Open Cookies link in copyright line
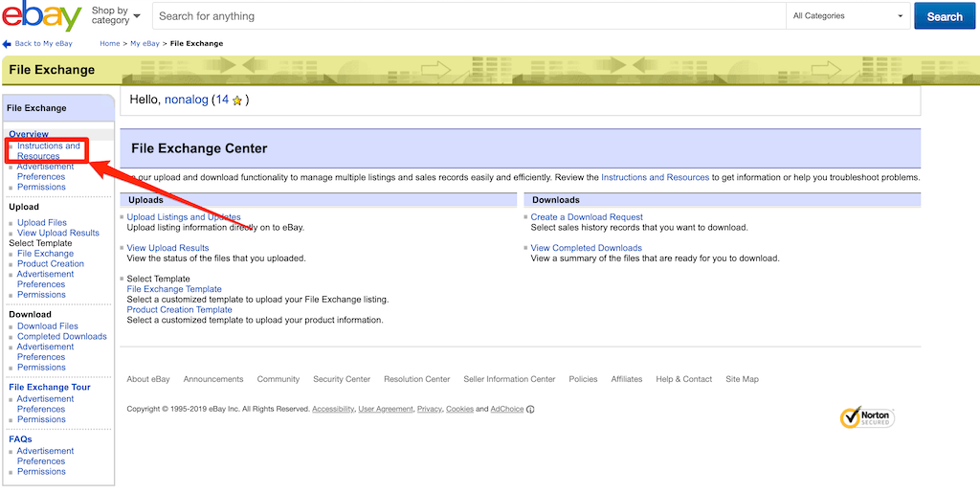This screenshot has height=493, width=980. [x=459, y=410]
